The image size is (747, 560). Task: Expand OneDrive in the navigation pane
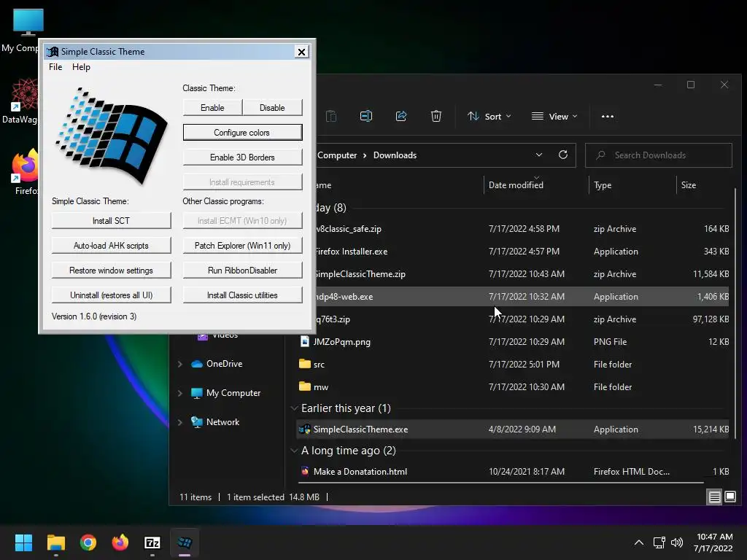pyautogui.click(x=180, y=364)
